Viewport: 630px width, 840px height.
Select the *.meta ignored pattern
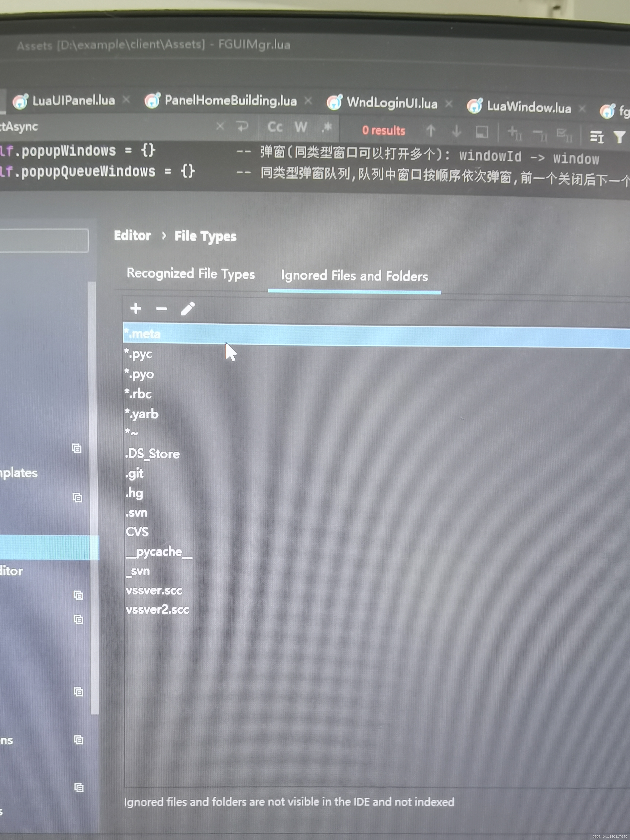pos(376,335)
